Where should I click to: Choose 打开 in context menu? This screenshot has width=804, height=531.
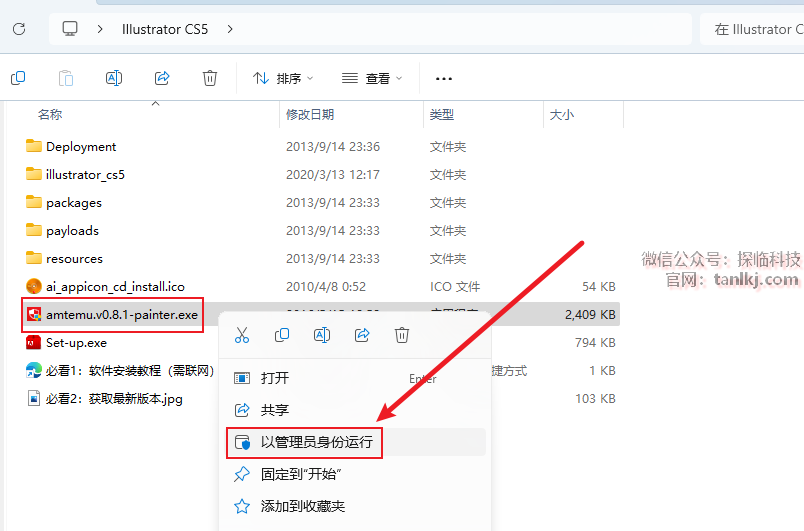point(355,378)
